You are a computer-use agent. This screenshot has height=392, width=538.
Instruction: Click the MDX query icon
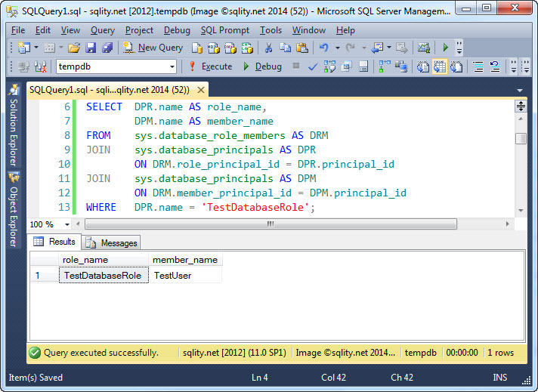point(214,48)
